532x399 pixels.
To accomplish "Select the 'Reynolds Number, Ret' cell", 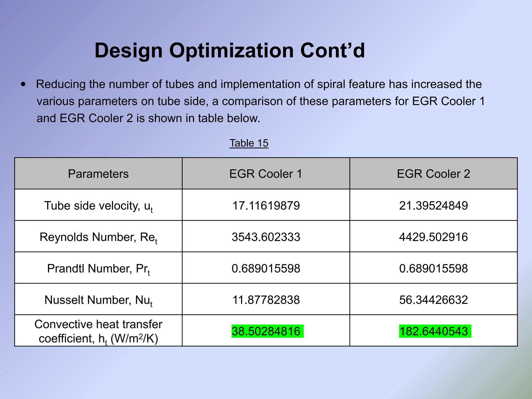I will tap(98, 236).
